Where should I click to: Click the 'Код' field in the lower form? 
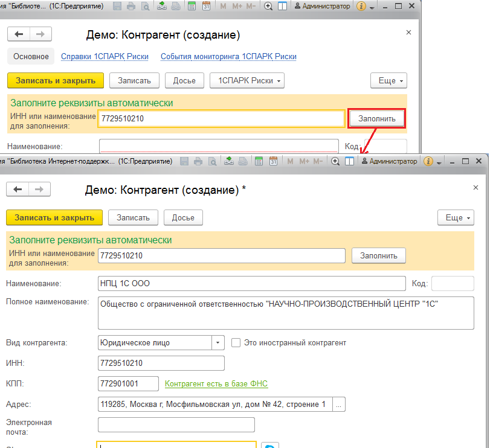(453, 283)
